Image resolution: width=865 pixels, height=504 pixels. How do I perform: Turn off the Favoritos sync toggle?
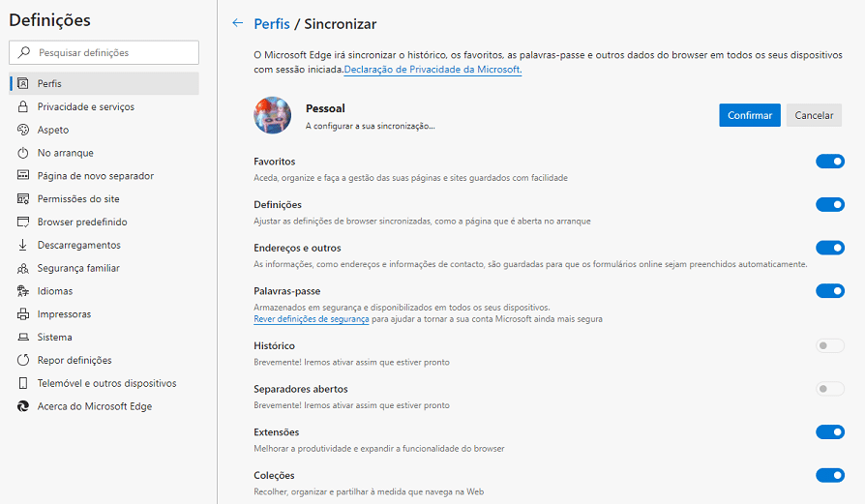(x=830, y=161)
